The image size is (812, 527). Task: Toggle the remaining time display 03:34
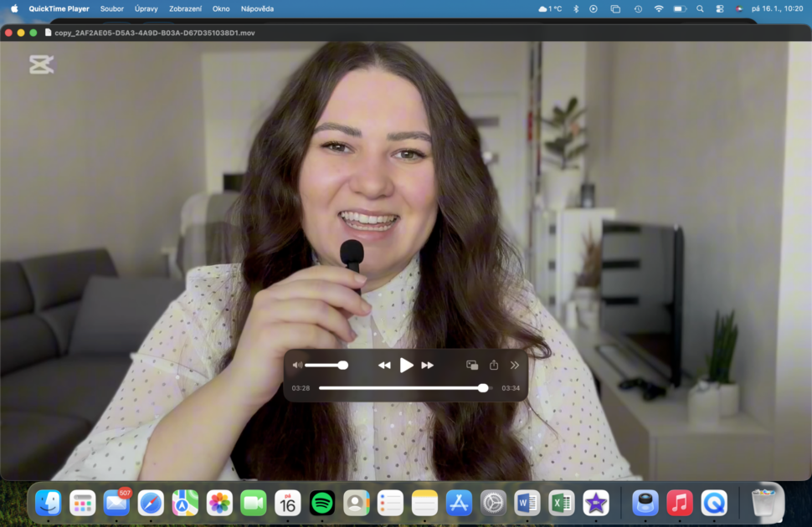(511, 388)
